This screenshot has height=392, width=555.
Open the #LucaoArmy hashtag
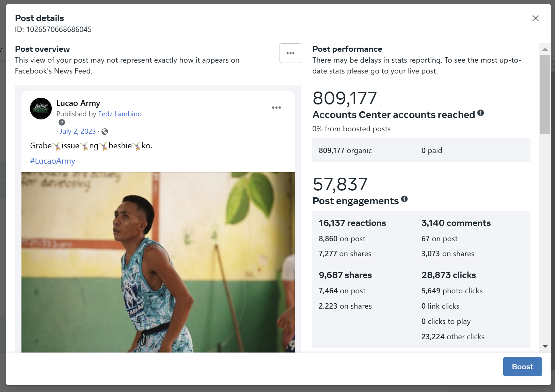tap(53, 161)
